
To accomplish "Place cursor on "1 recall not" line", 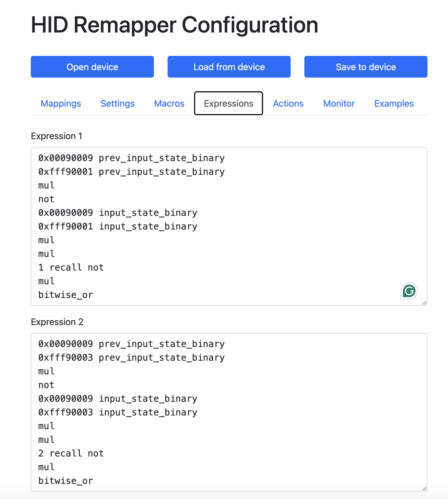I will click(x=71, y=267).
